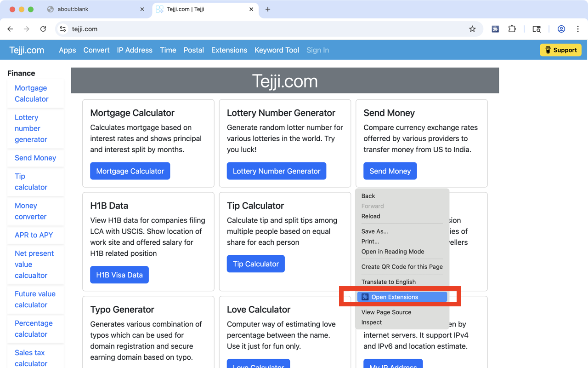Switch to the about:blank tab
This screenshot has width=588, height=368.
(96, 9)
